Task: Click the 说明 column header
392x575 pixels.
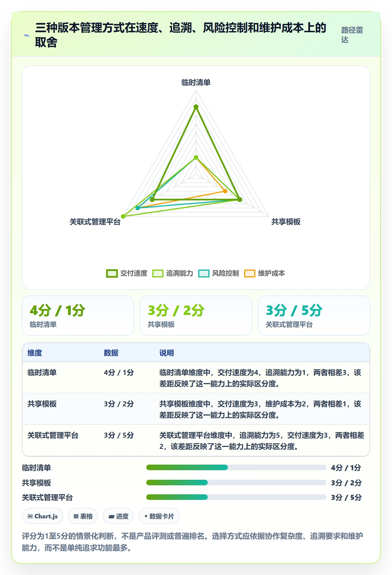Action: 167,353
